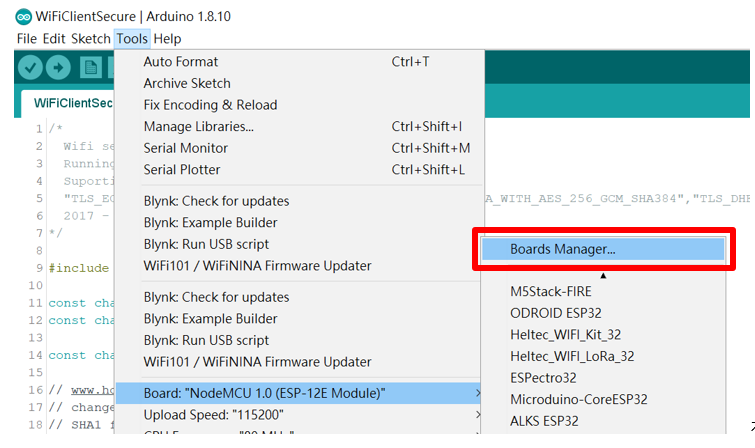
Task: Select the Heltec_WIFI_Kit_32 board
Action: click(603, 335)
